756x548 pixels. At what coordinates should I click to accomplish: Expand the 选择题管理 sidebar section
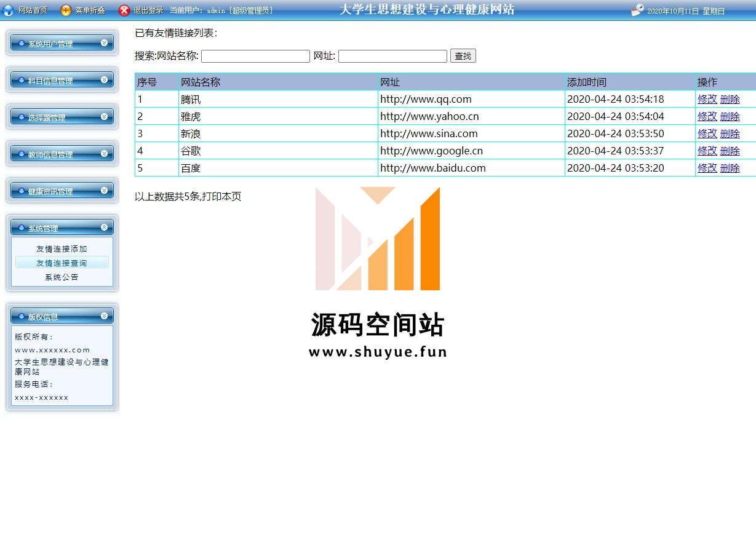(x=62, y=117)
